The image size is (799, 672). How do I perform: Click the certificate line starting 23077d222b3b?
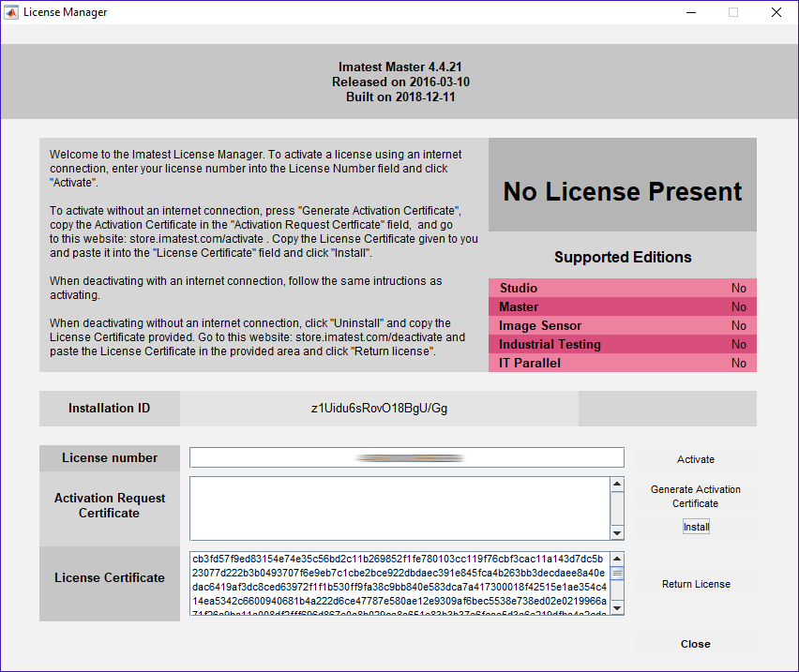(399, 573)
